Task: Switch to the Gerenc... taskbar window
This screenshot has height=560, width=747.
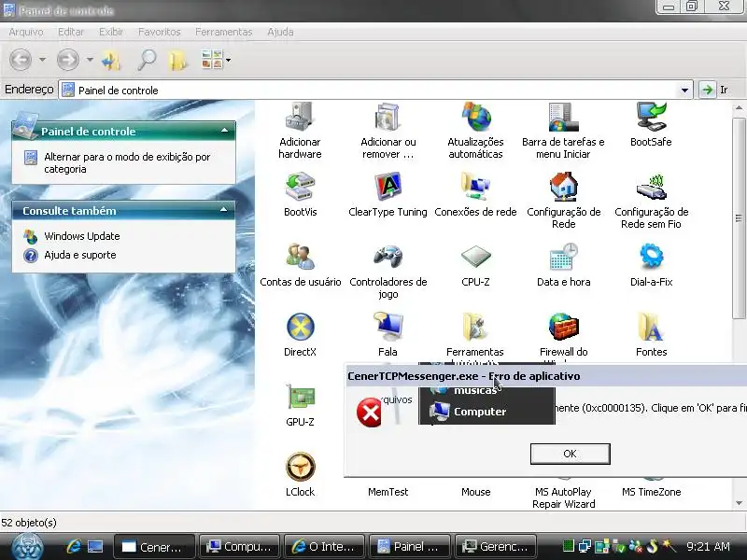Action: click(496, 547)
